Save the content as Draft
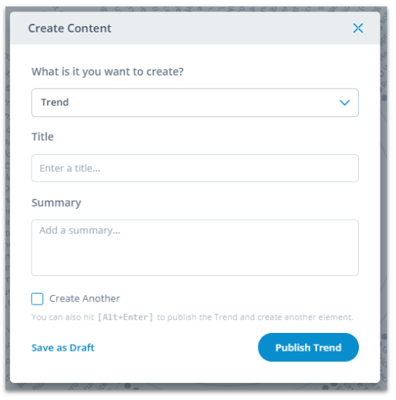The height and width of the screenshot is (400, 396). tap(63, 348)
